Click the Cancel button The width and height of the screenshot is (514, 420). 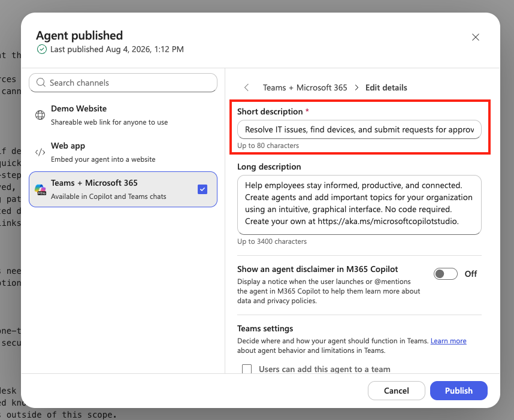[x=397, y=391]
